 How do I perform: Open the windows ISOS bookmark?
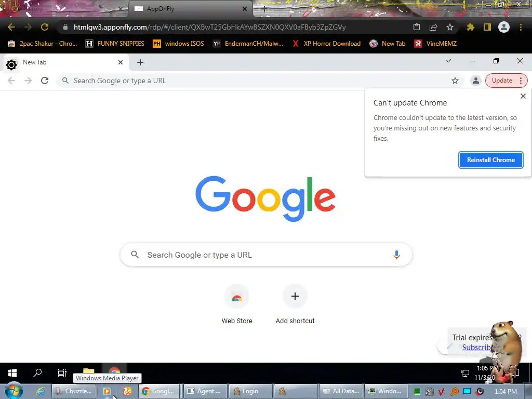[179, 44]
